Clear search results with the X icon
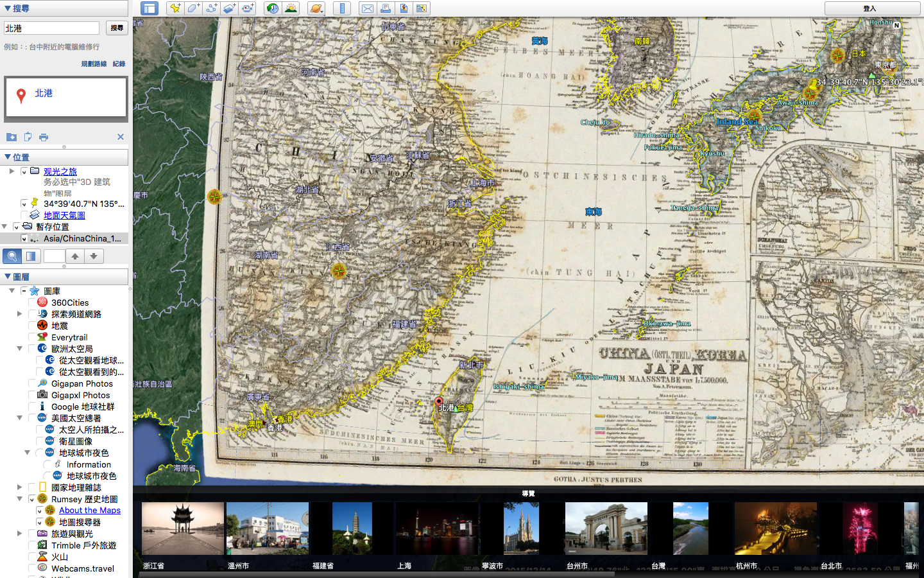924x578 pixels. (120, 137)
